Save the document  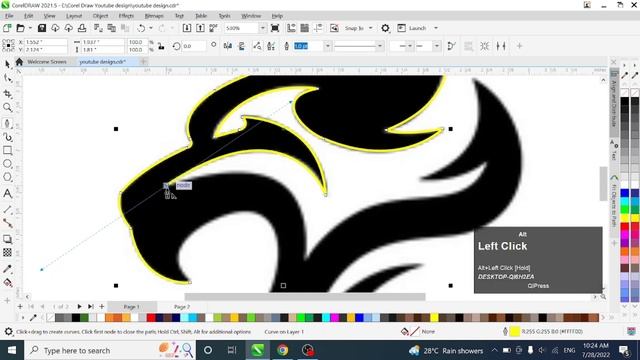coord(42,28)
